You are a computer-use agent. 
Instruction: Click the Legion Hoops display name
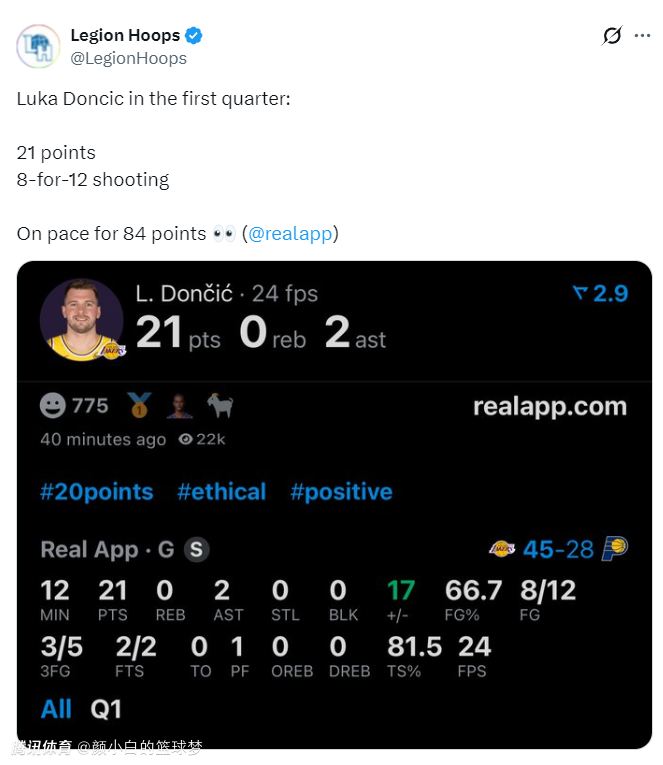pos(125,36)
